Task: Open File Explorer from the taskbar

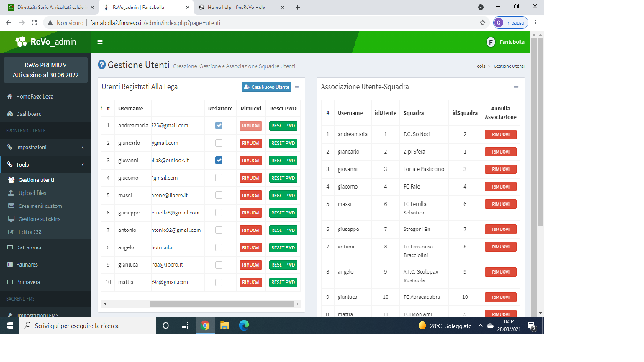Action: pyautogui.click(x=224, y=325)
